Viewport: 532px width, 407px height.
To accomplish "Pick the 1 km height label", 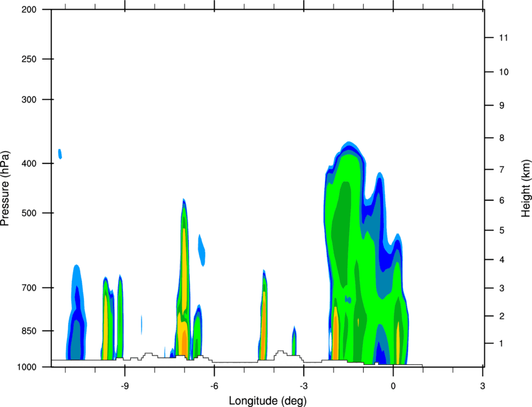I will [501, 344].
